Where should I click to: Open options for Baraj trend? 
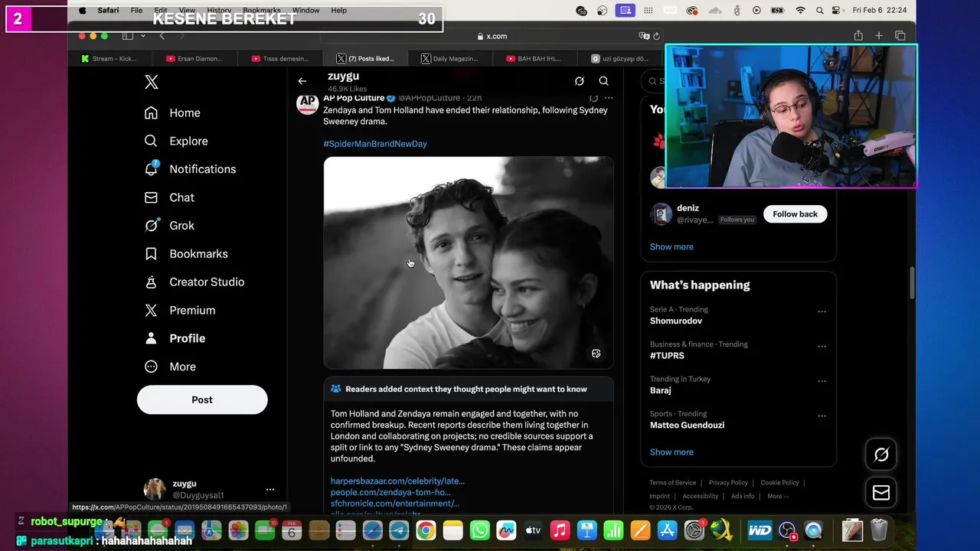click(x=822, y=381)
